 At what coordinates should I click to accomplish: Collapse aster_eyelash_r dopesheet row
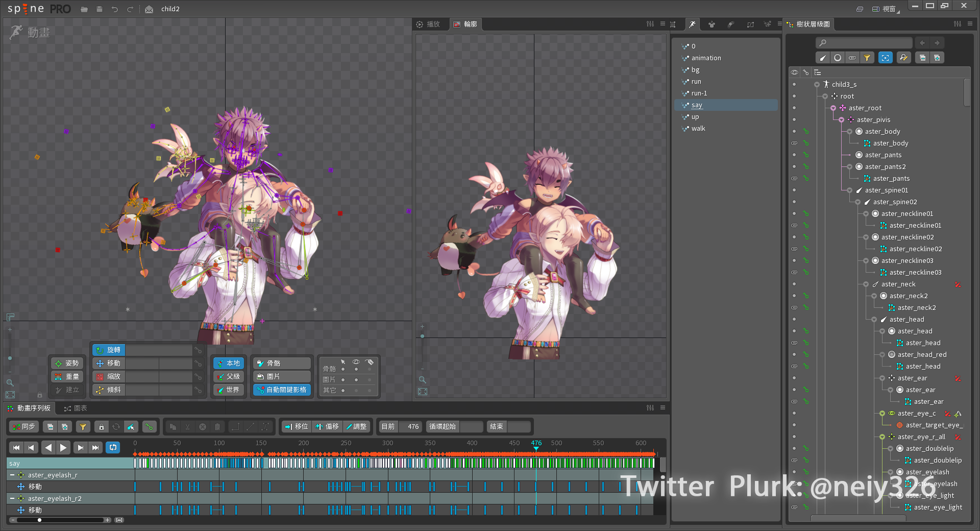(12, 475)
